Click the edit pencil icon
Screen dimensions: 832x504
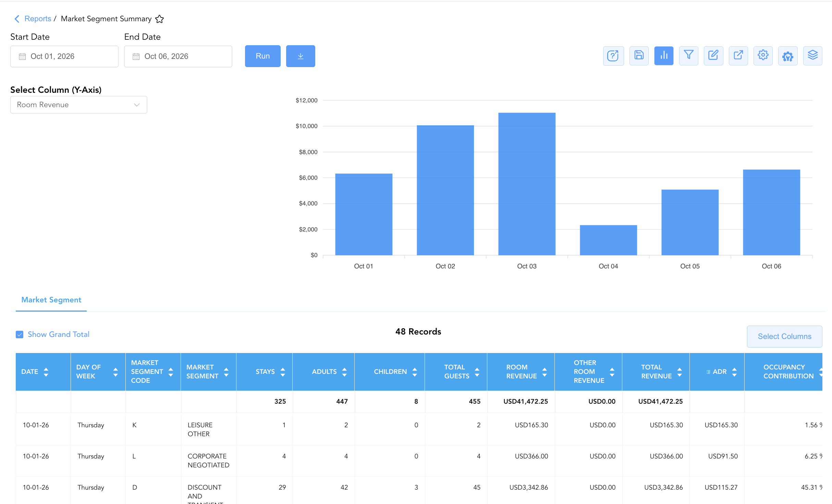point(713,56)
